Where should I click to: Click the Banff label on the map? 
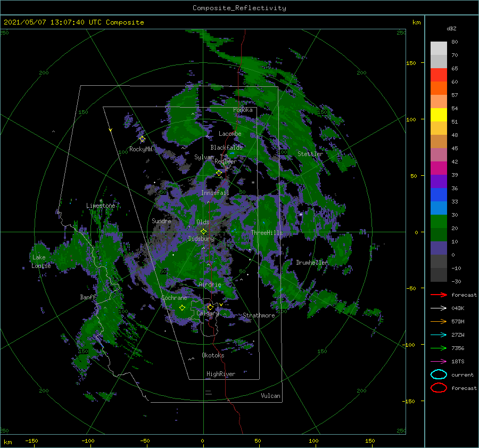pyautogui.click(x=88, y=297)
